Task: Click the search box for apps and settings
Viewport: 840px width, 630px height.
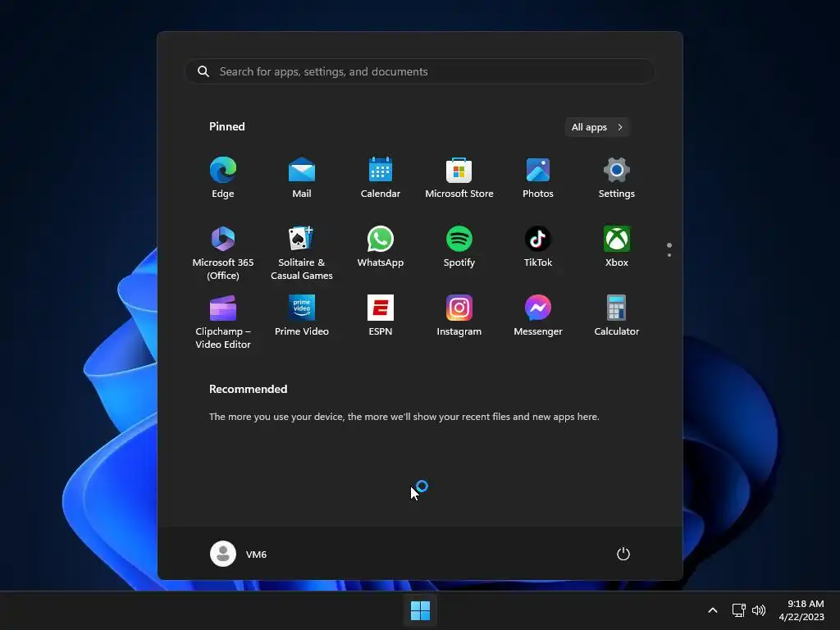Action: (420, 71)
